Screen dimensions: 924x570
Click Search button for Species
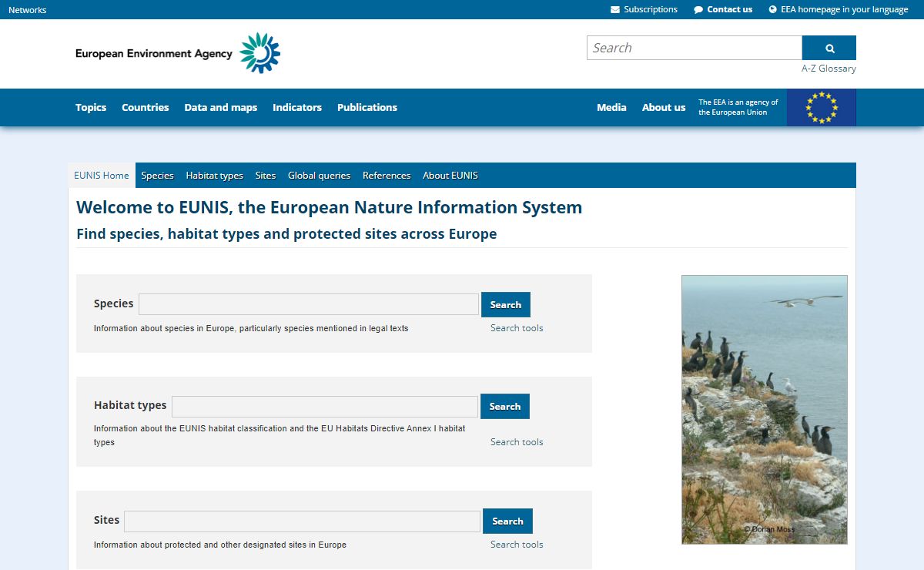[x=506, y=305]
